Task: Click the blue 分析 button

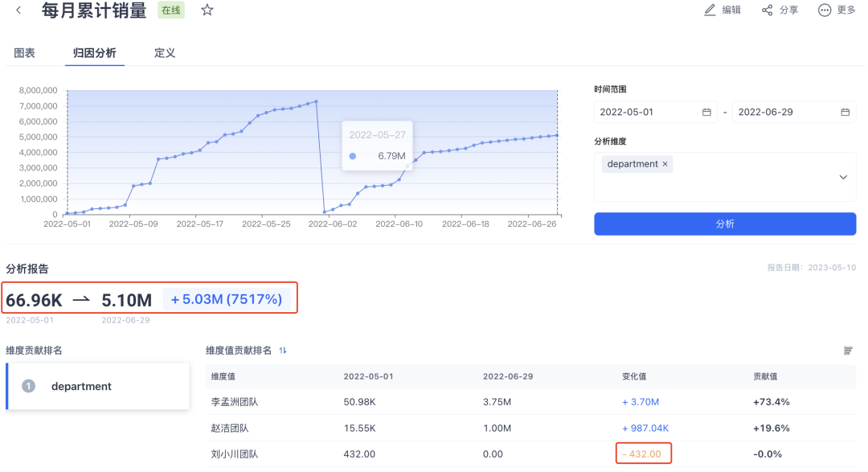Action: click(725, 224)
